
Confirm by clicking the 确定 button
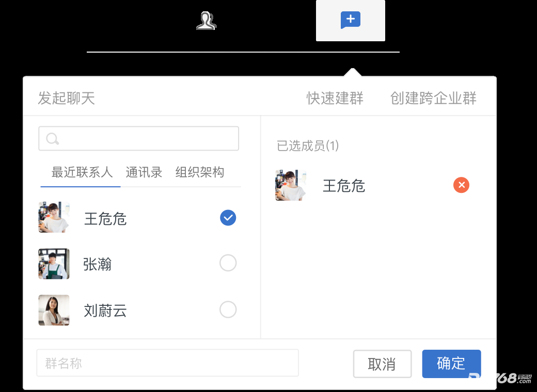point(451,364)
